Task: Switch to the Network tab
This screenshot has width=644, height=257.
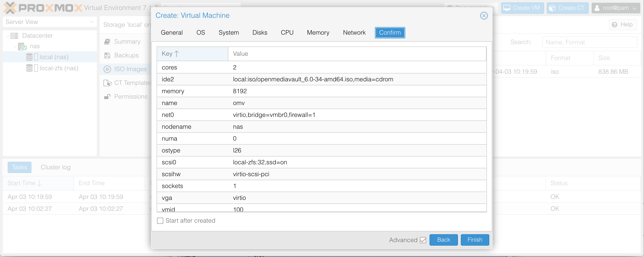Action: [354, 32]
